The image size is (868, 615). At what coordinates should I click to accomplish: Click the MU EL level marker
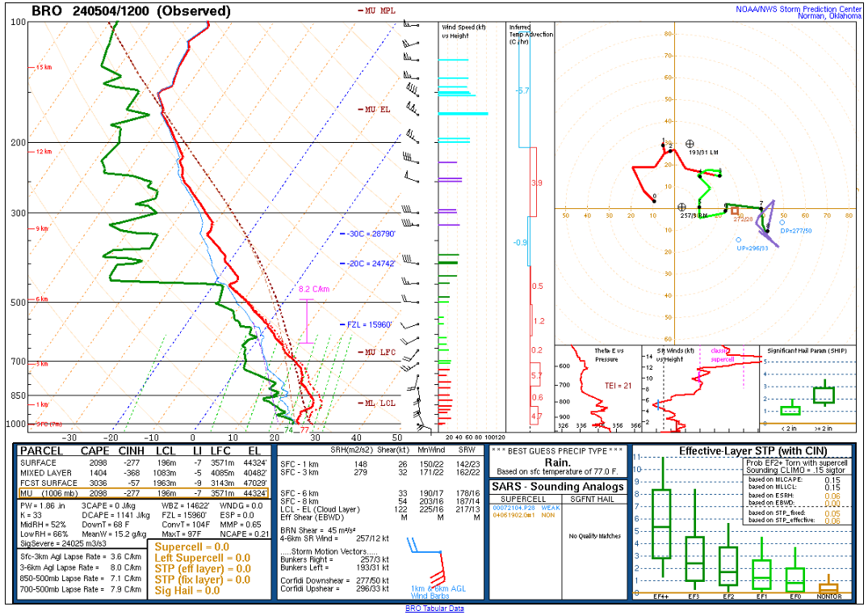[376, 109]
